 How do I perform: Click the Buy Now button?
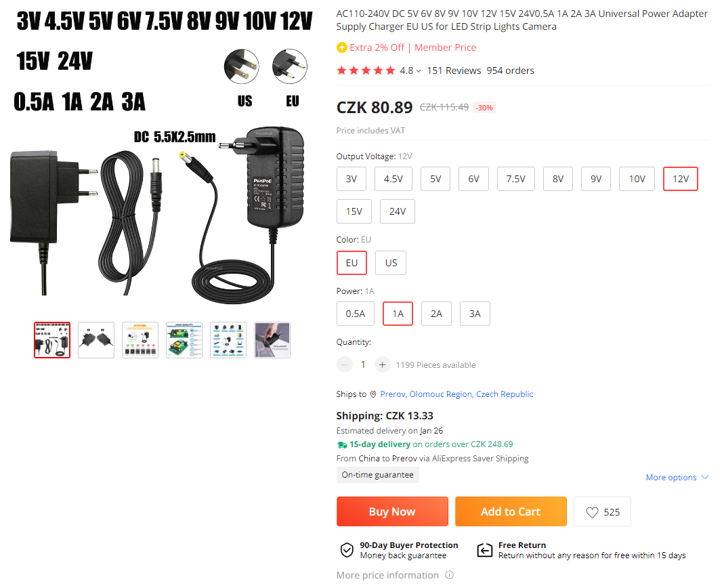[392, 511]
